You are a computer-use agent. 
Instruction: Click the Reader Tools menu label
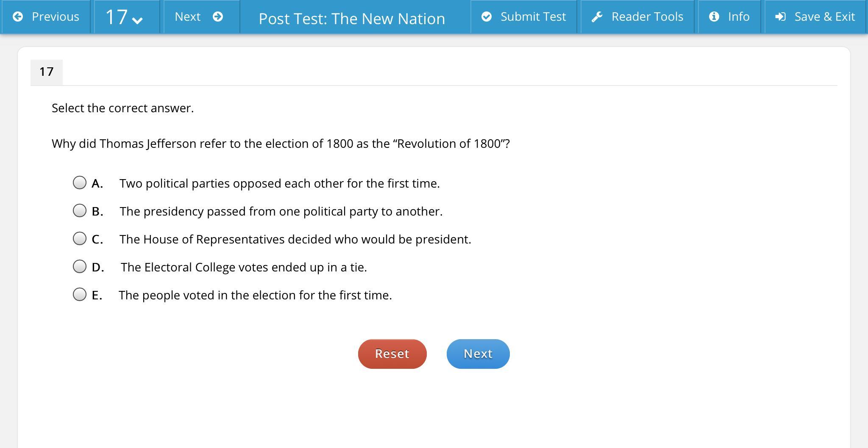point(647,17)
